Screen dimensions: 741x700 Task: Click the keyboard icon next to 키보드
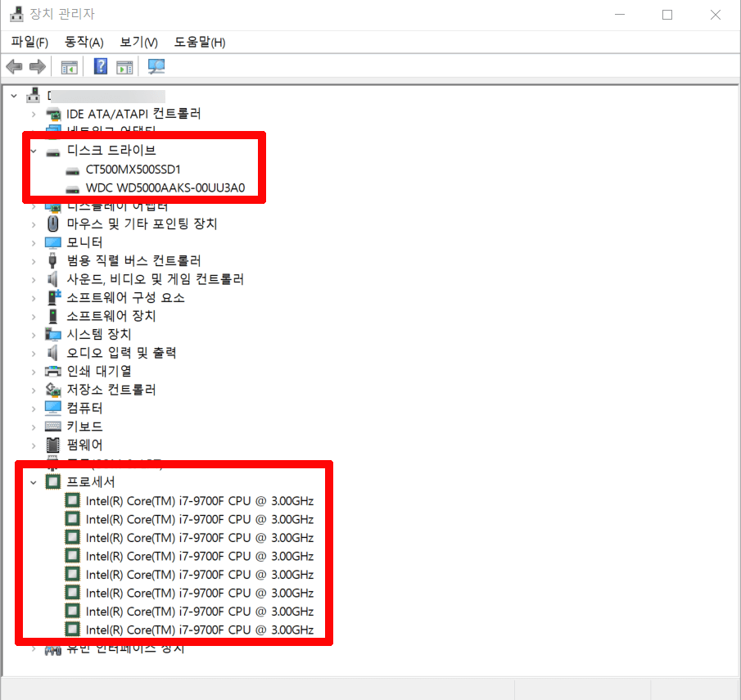coord(52,426)
